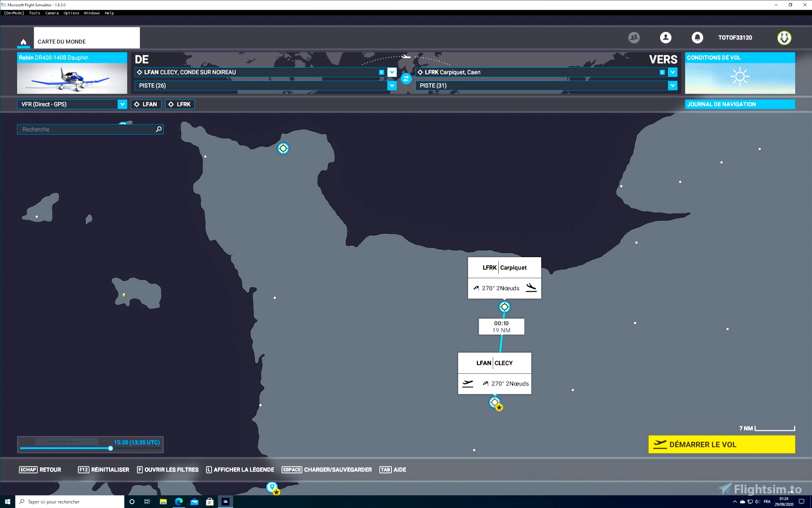
Task: Click the LFAN waypoint chip
Action: click(x=146, y=105)
